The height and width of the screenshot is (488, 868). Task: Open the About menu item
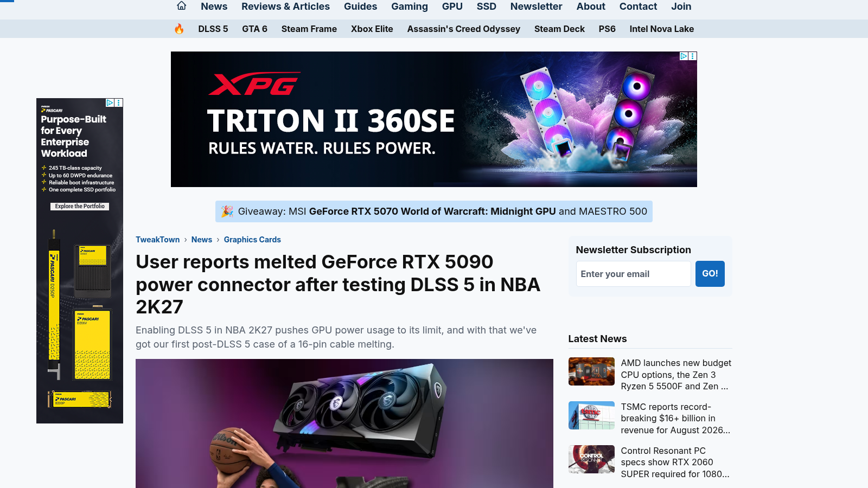point(591,7)
